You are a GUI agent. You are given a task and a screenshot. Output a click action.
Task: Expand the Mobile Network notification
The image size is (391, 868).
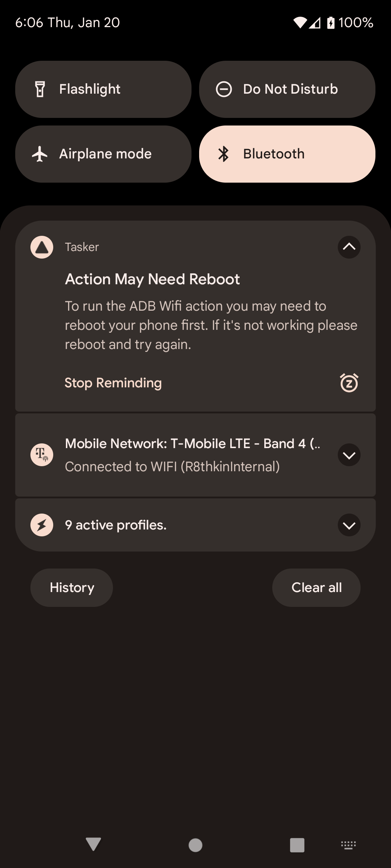tap(349, 455)
